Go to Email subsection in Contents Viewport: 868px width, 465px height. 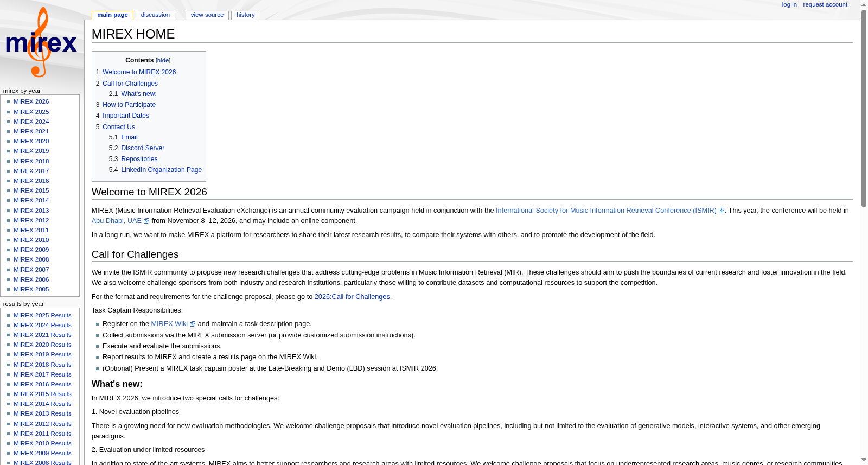(x=129, y=137)
